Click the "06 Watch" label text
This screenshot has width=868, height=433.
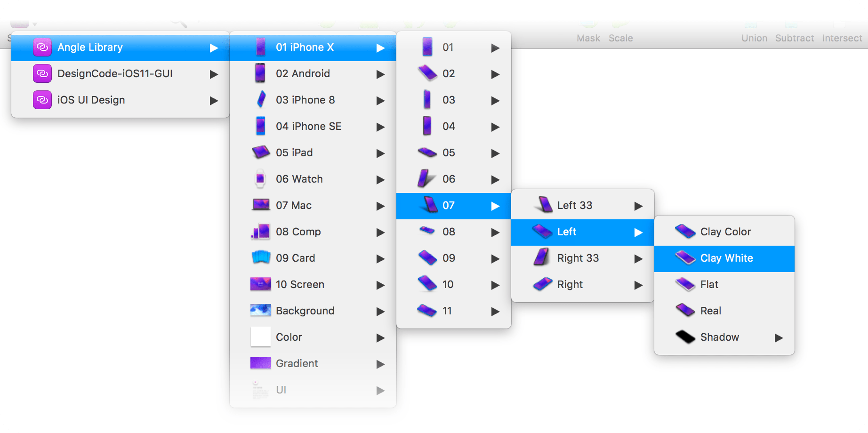point(299,179)
